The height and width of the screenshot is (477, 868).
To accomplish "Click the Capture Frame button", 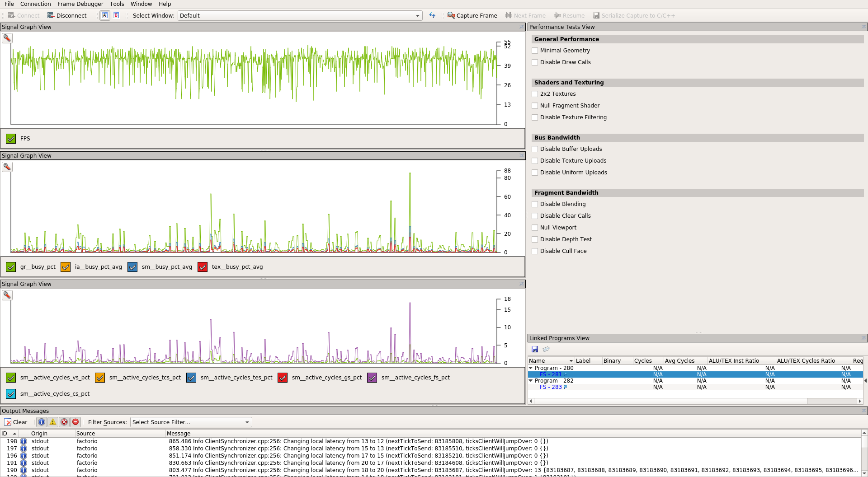I will [472, 15].
